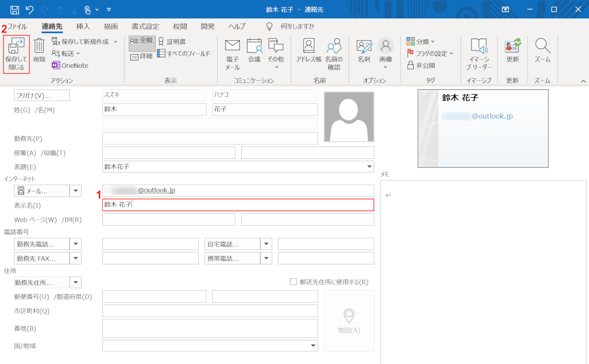
Task: Click the Mail (メール...) button
Action: pyautogui.click(x=42, y=191)
